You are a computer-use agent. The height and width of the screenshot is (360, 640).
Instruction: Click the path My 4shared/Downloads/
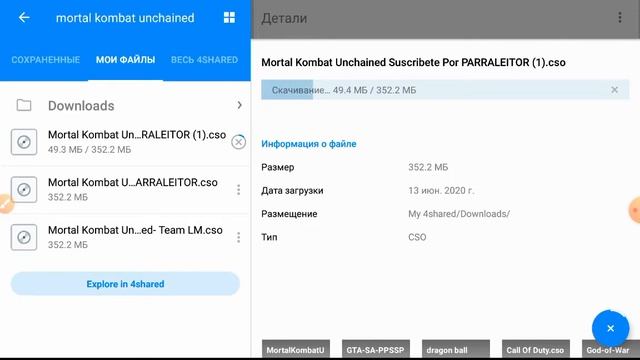[459, 214]
